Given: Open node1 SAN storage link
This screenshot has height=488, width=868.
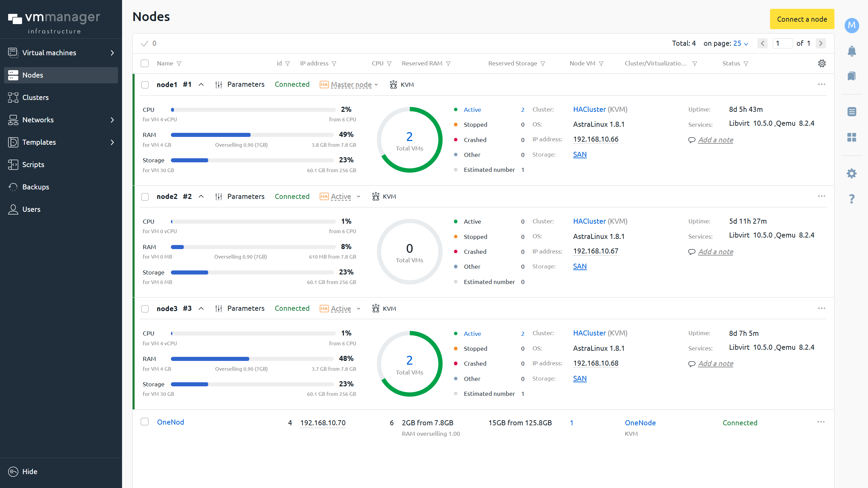Looking at the screenshot, I should tap(579, 155).
